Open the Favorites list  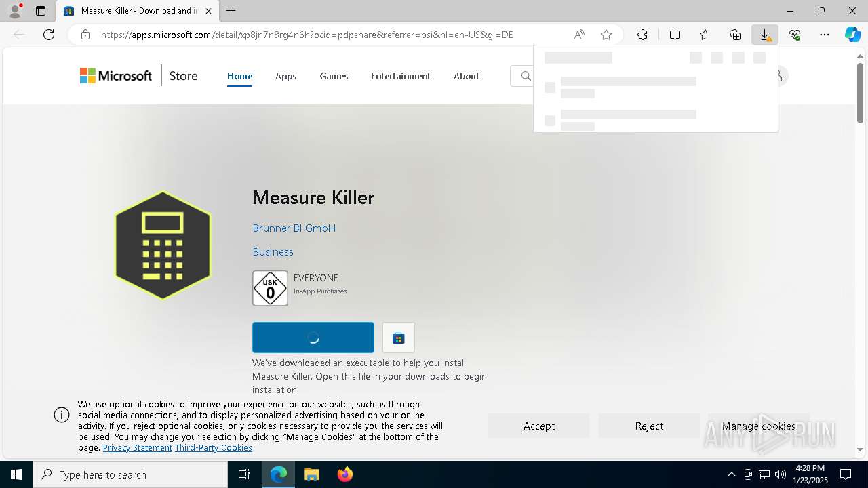705,35
